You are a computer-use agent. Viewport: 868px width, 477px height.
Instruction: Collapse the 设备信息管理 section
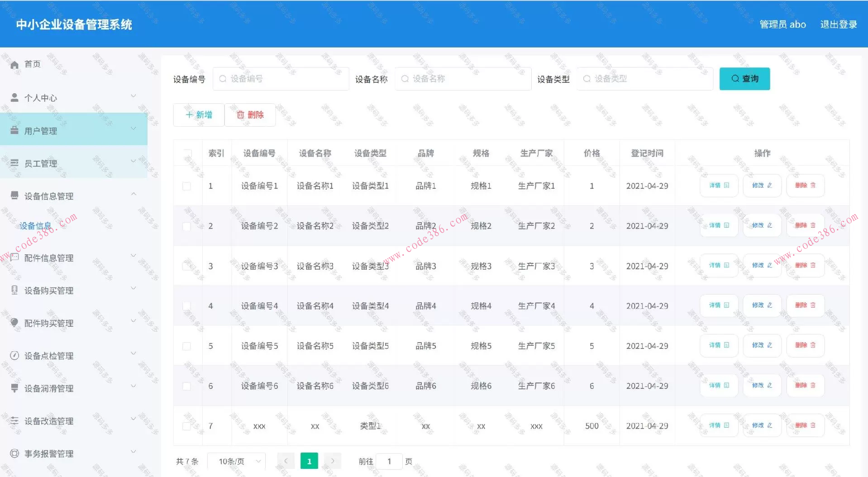134,194
